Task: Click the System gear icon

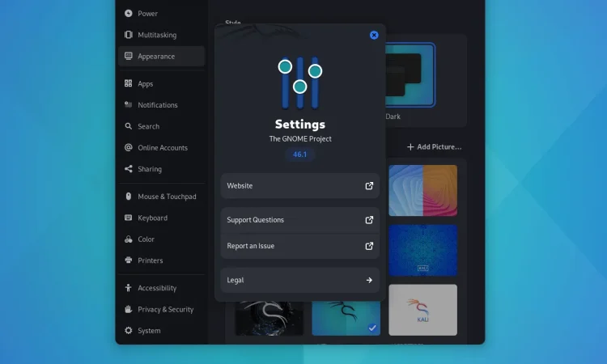Action: (x=129, y=330)
